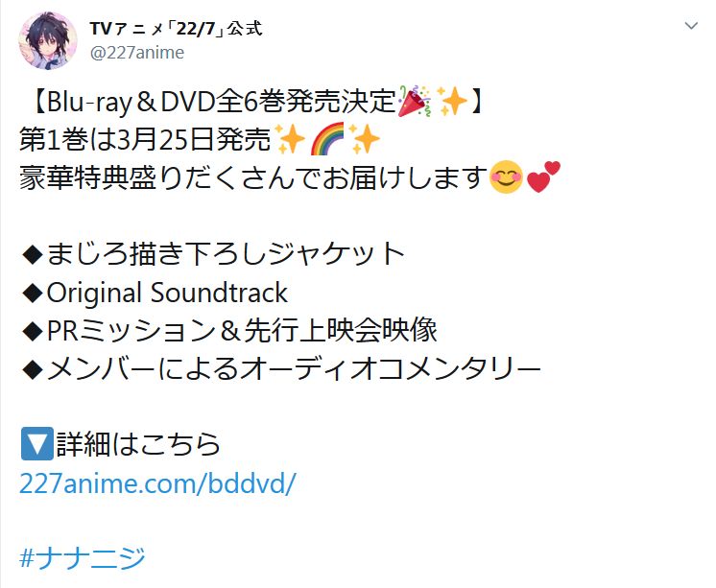Image resolution: width=716 pixels, height=588 pixels.
Task: Open the 227anime.com/bddvd/ link
Action: [157, 483]
